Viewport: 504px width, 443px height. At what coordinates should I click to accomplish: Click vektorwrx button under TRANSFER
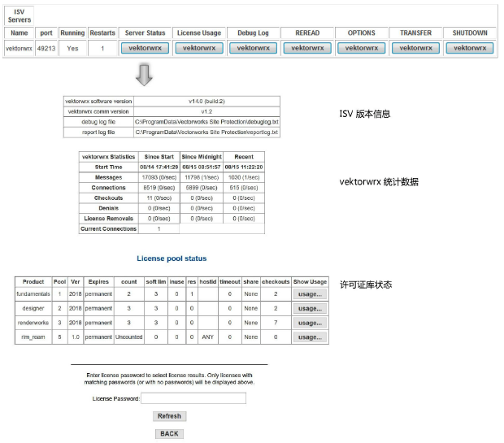[x=415, y=48]
